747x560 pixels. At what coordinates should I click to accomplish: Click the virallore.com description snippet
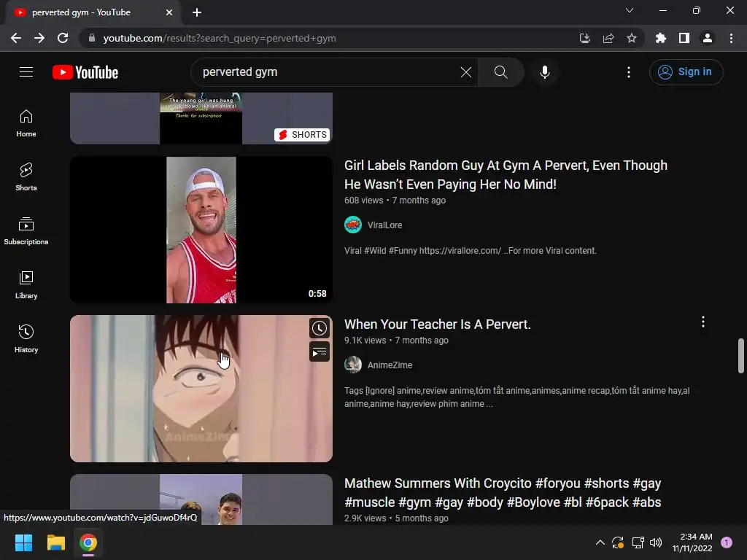click(471, 251)
